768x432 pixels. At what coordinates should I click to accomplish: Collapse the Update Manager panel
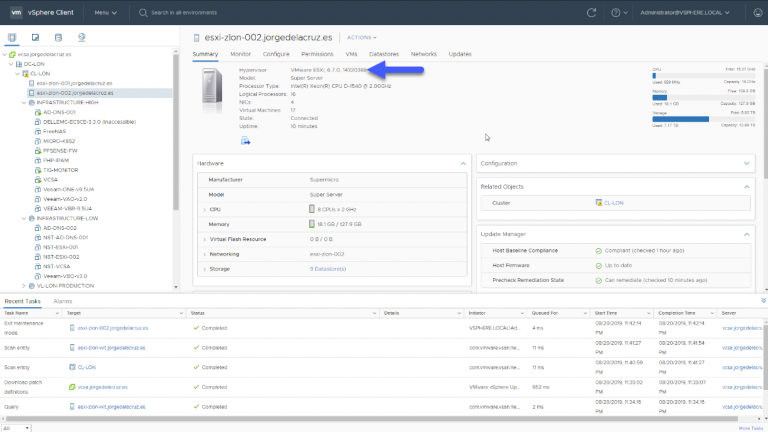click(x=746, y=234)
